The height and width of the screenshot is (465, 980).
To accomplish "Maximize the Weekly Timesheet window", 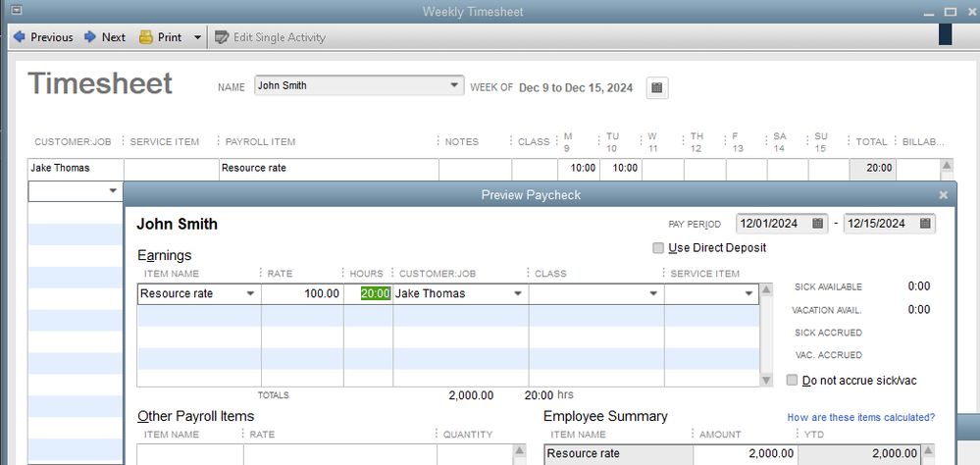I will (x=950, y=12).
